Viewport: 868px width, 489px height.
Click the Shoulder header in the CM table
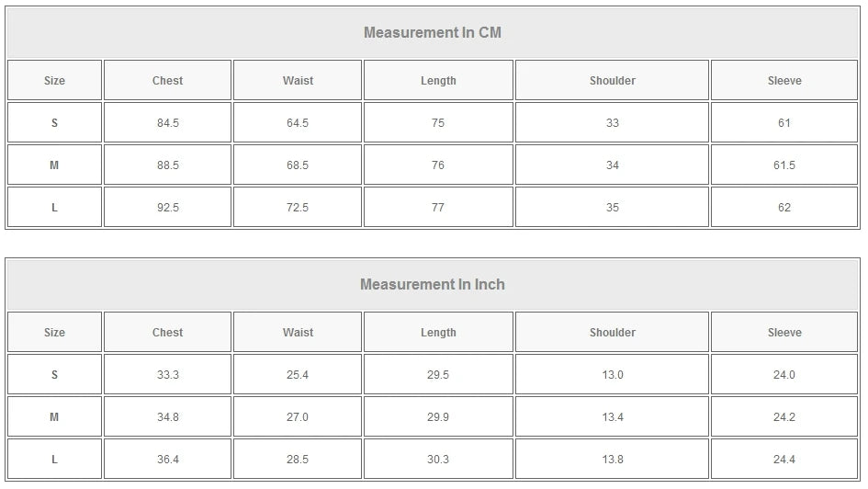coord(612,81)
